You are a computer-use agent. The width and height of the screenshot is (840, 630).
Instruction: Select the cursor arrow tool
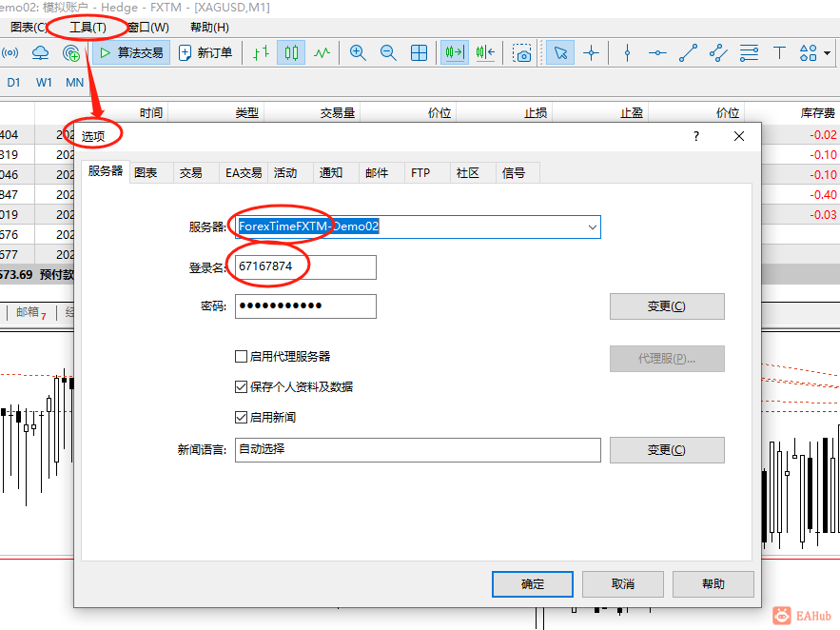(x=560, y=52)
